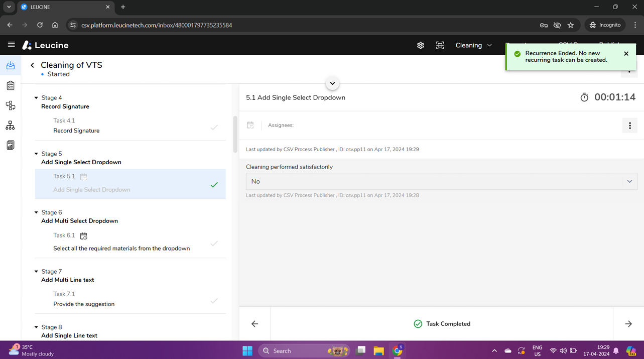644x359 pixels.
Task: Close the LEUCINE browser tab
Action: coord(108,7)
